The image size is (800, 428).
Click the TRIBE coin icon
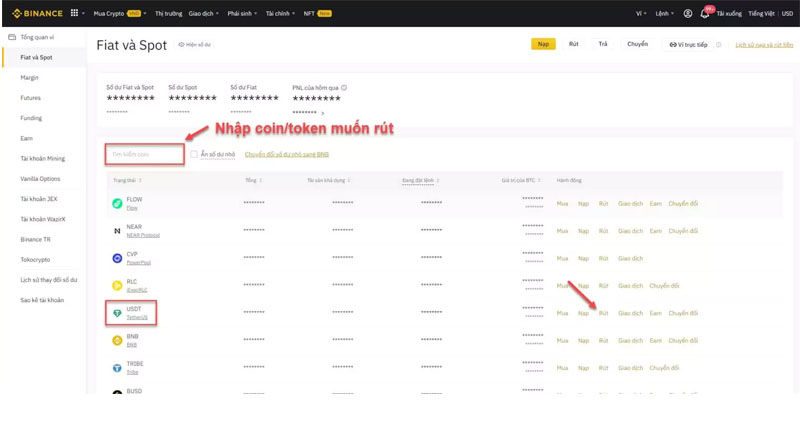[117, 368]
